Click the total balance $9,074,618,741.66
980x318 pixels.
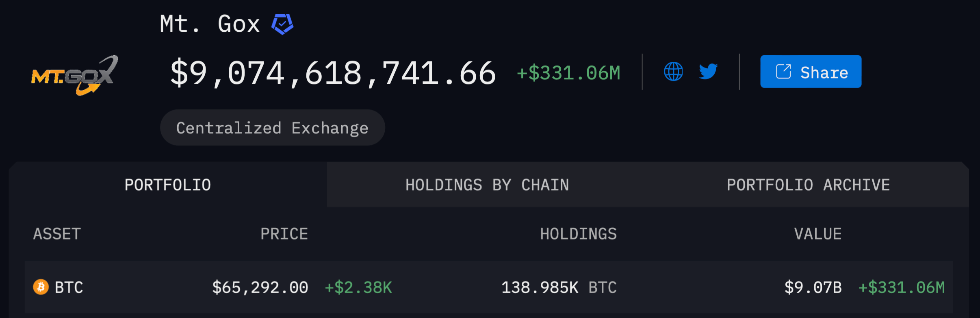(x=333, y=73)
